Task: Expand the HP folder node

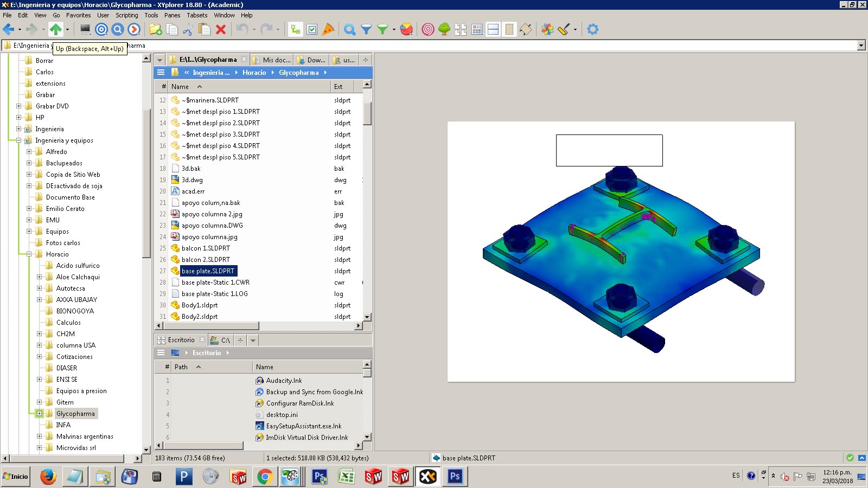Action: tap(19, 118)
